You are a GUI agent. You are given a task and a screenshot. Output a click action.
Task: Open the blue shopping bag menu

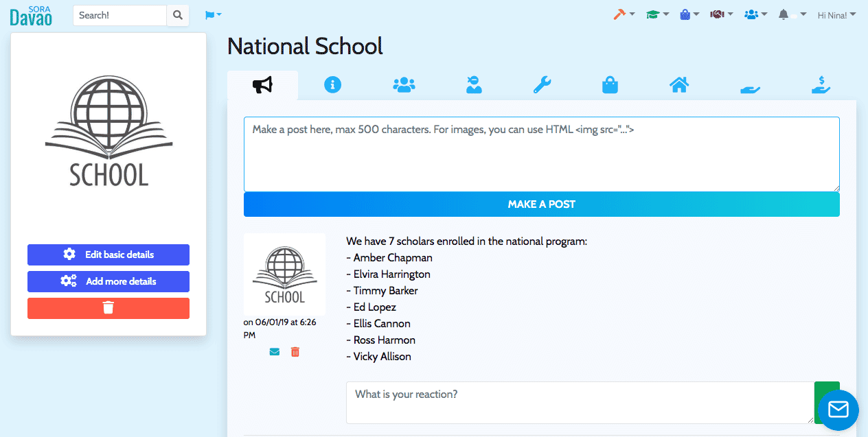click(689, 14)
